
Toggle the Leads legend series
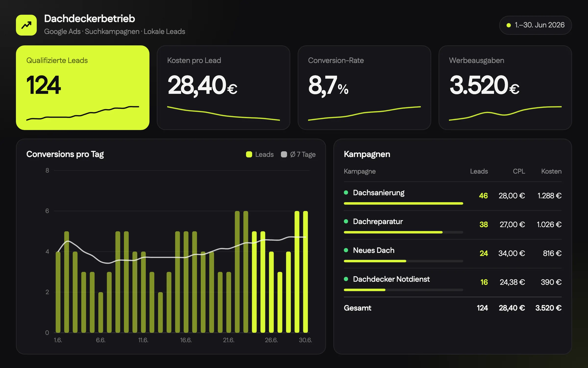(x=260, y=154)
